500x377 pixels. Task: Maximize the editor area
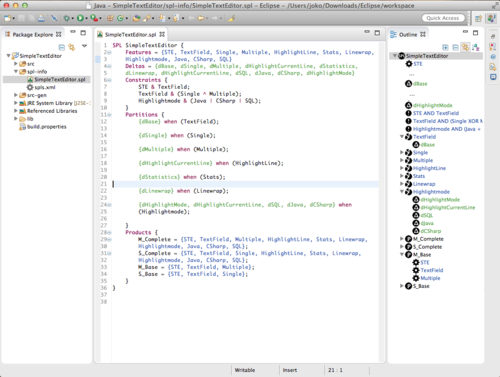pyautogui.click(x=377, y=33)
